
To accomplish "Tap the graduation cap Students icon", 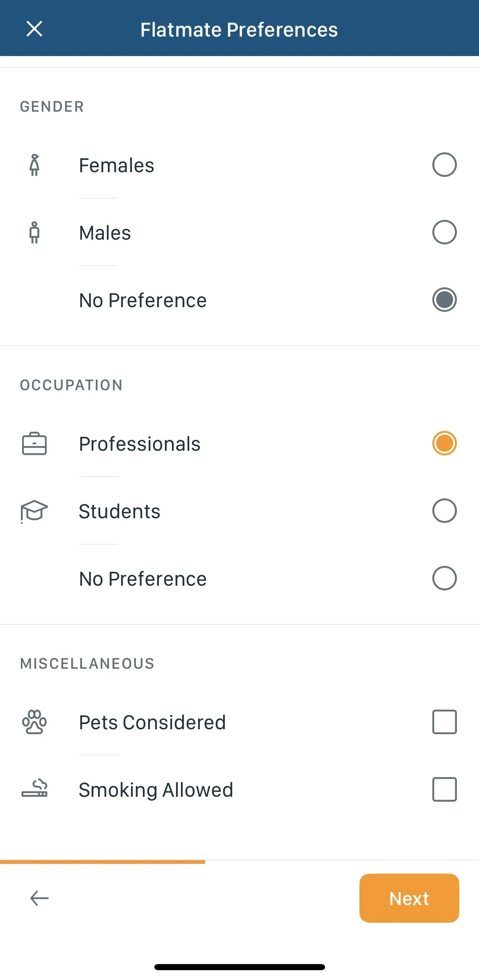I will [x=34, y=511].
